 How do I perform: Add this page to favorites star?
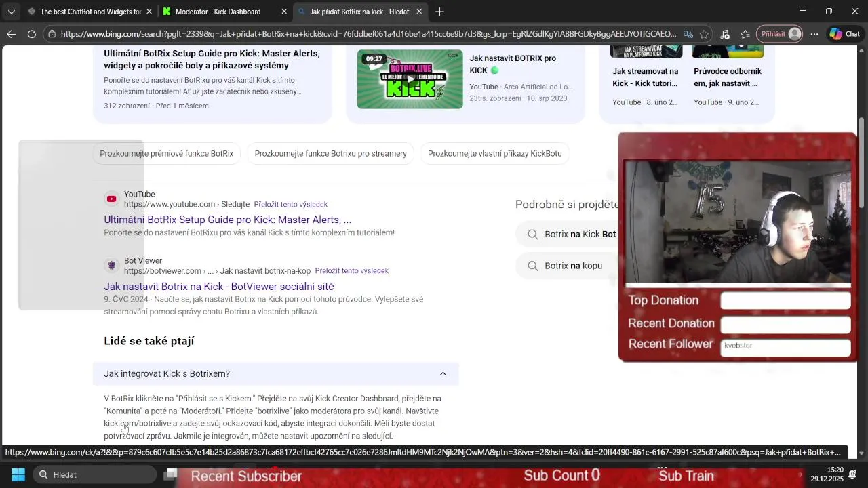pyautogui.click(x=705, y=34)
